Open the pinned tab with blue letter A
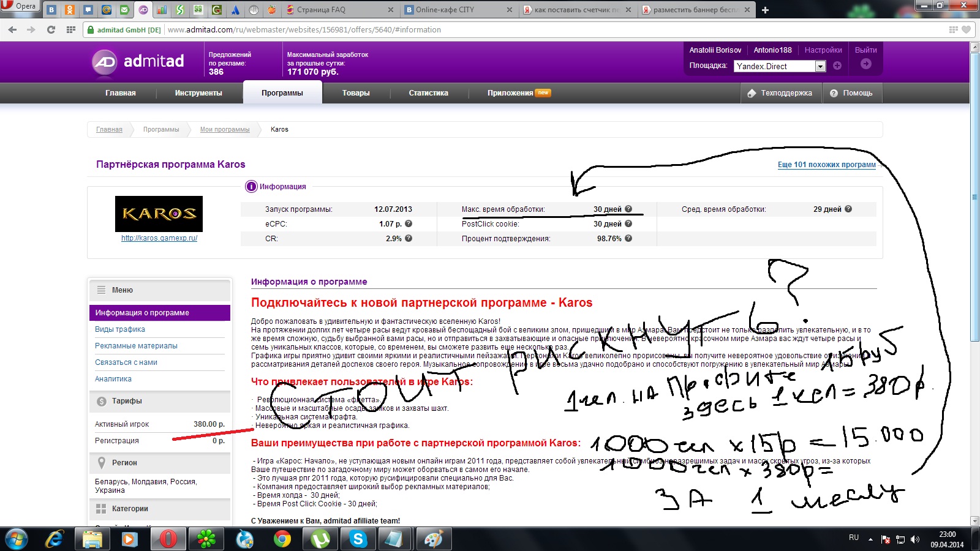The image size is (980, 551). coord(235,10)
